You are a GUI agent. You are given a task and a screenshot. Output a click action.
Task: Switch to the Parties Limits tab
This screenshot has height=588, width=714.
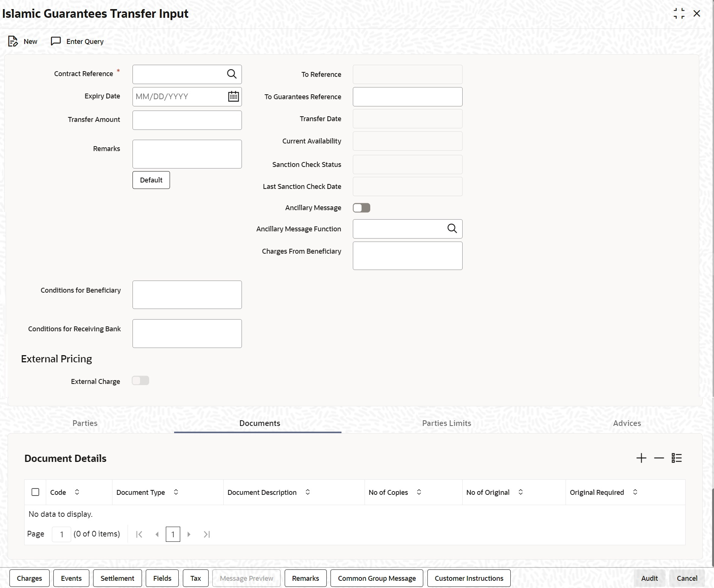click(446, 423)
